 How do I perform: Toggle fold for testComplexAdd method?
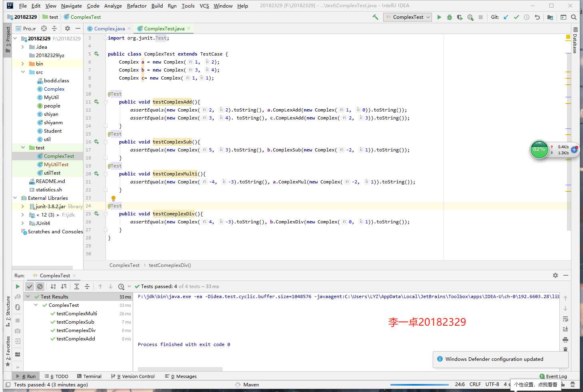pos(106,102)
